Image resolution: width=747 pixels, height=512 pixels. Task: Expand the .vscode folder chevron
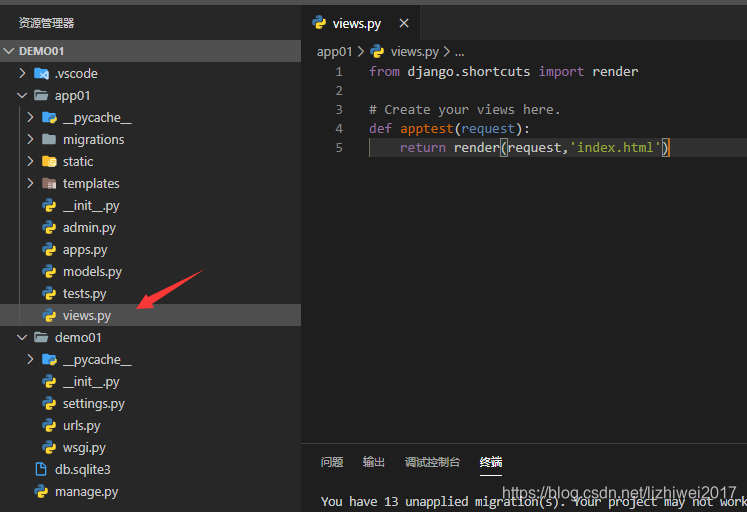point(22,73)
